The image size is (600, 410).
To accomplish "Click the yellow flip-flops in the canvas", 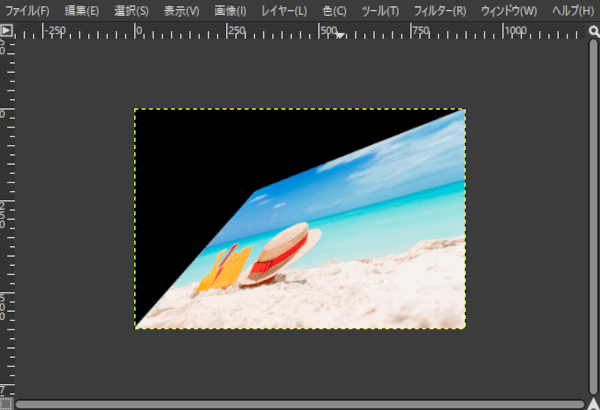I will pos(224,270).
